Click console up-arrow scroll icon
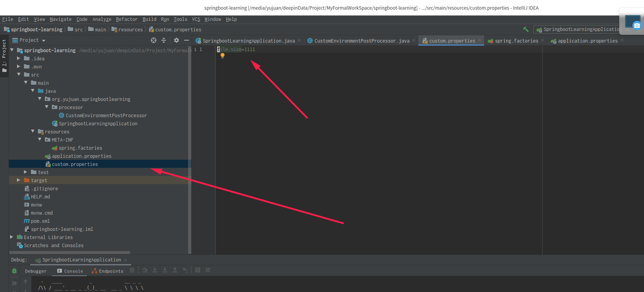 (x=26, y=282)
